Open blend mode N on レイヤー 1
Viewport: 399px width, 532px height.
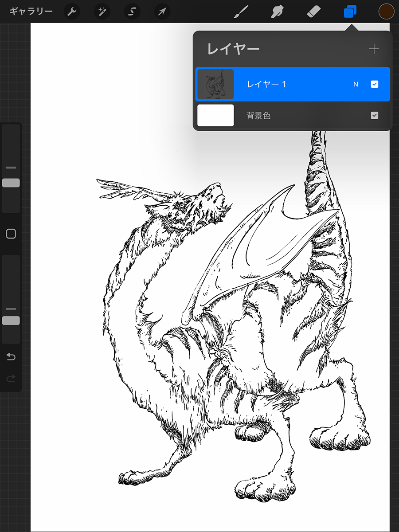[x=356, y=84]
